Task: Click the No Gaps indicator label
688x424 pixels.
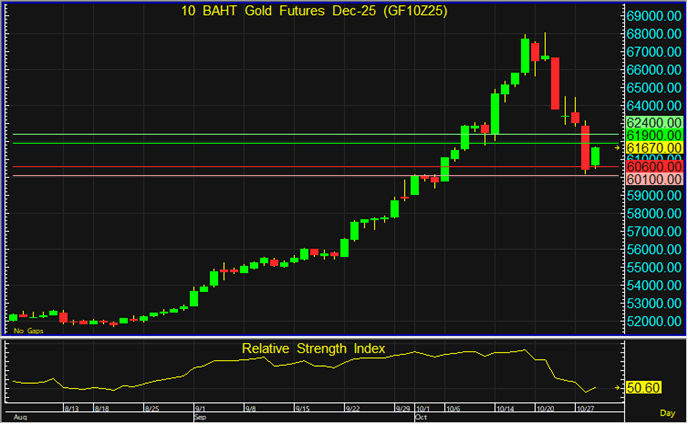Action: point(28,330)
